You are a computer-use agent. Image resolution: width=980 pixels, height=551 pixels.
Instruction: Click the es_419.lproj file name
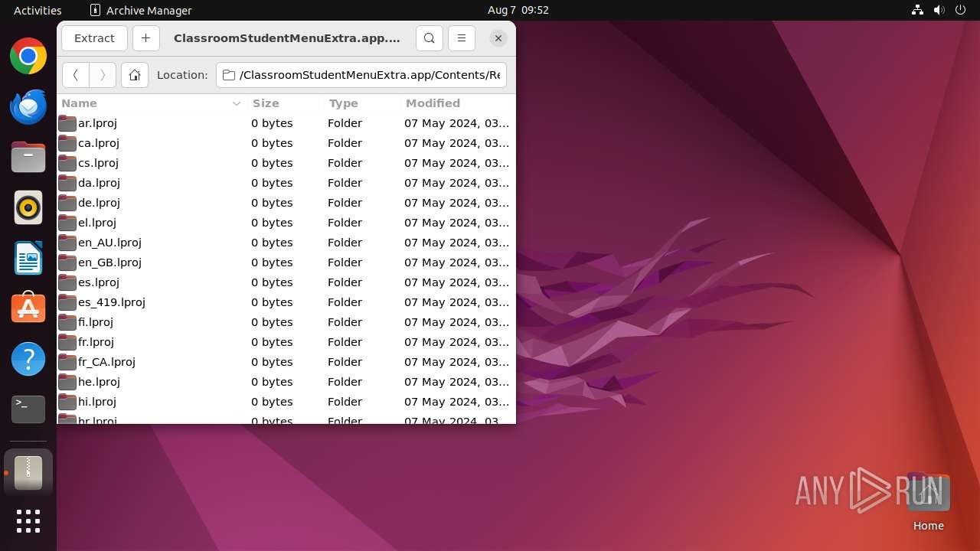[x=112, y=302]
